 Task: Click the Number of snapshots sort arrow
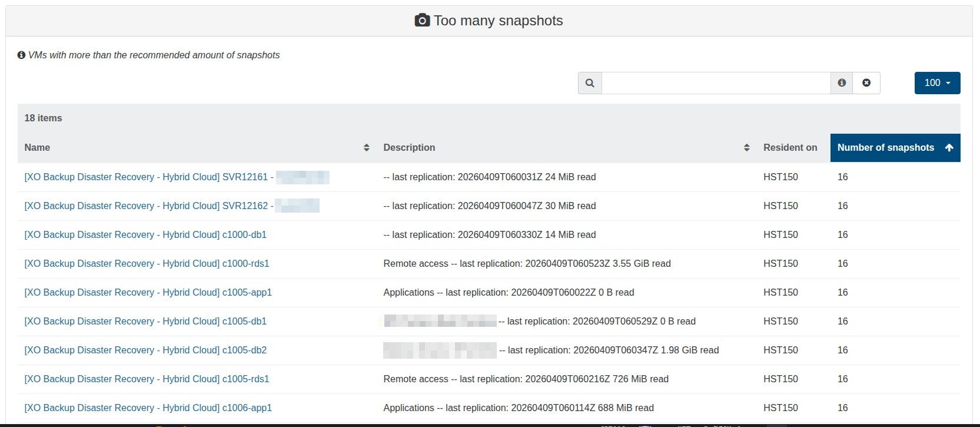pos(949,148)
